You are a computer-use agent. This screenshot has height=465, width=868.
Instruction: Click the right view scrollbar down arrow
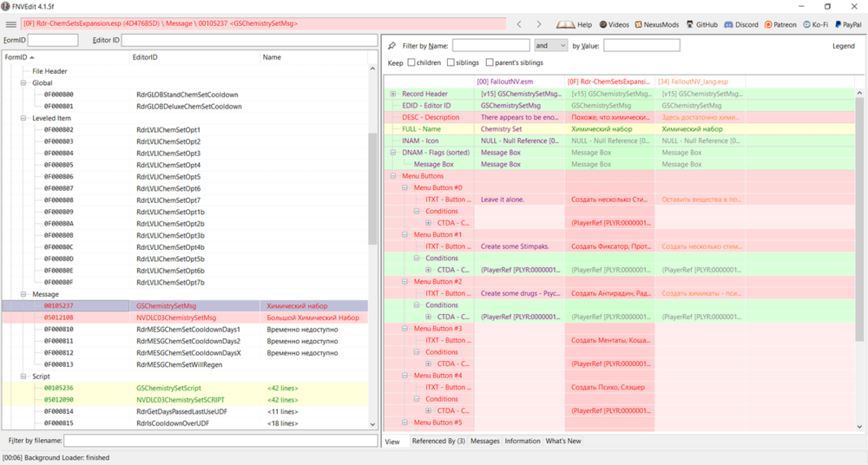[x=859, y=427]
